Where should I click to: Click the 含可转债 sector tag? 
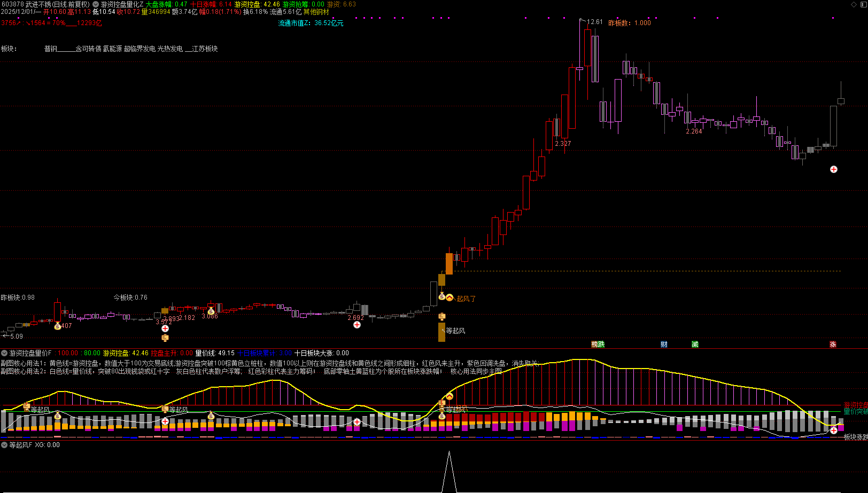(x=88, y=49)
